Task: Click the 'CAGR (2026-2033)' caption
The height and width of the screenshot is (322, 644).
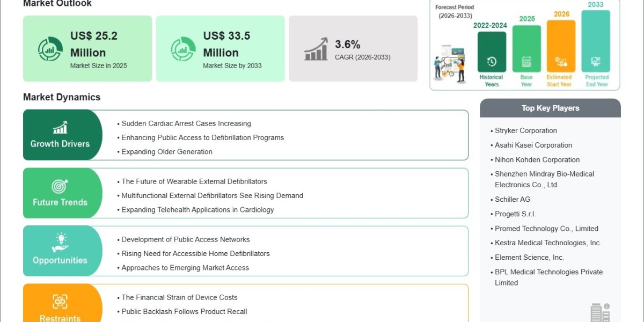Action: tap(363, 57)
